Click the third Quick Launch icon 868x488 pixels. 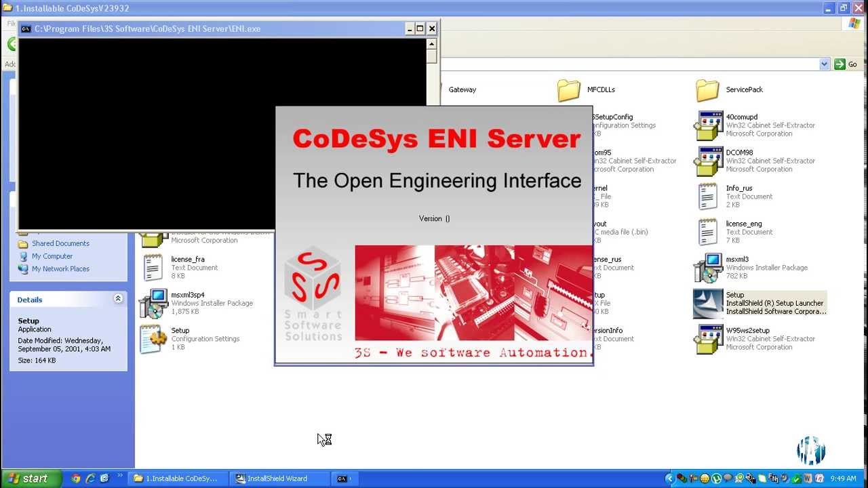[x=104, y=479]
